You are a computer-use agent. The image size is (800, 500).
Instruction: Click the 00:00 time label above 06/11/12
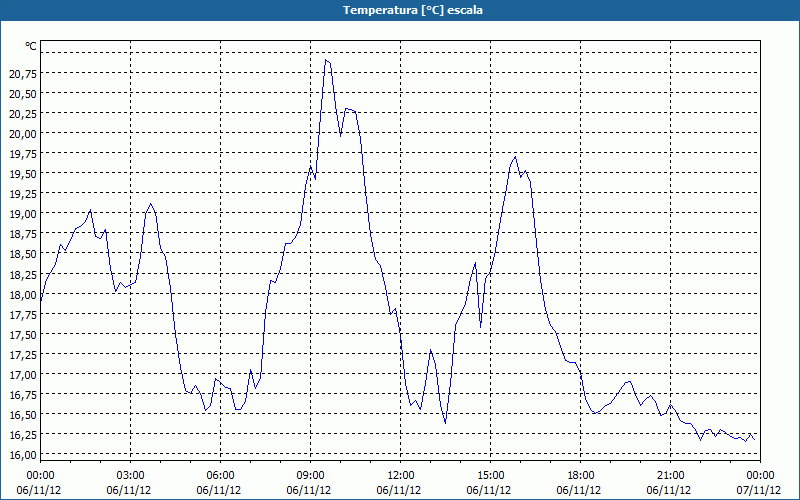pyautogui.click(x=40, y=476)
